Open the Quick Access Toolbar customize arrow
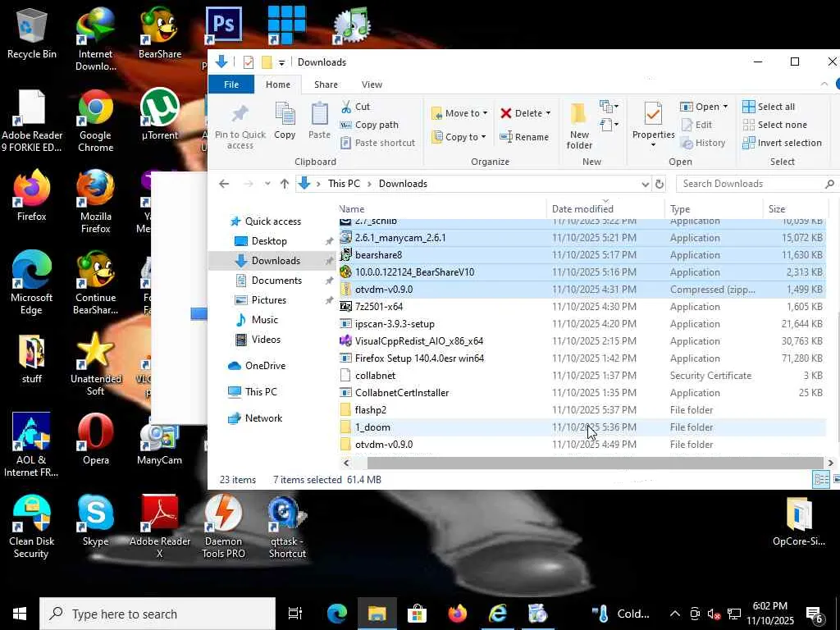 pos(282,62)
